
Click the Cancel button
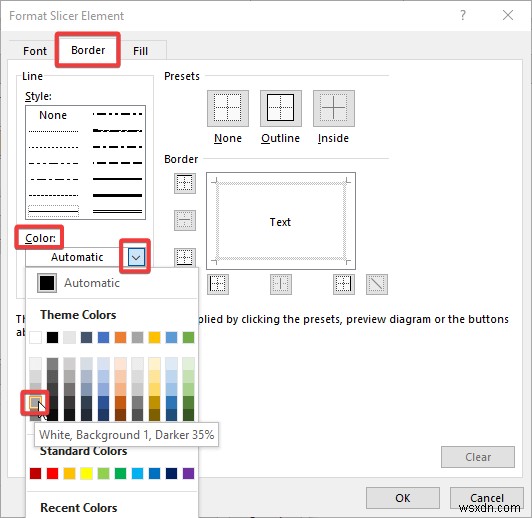pyautogui.click(x=487, y=498)
